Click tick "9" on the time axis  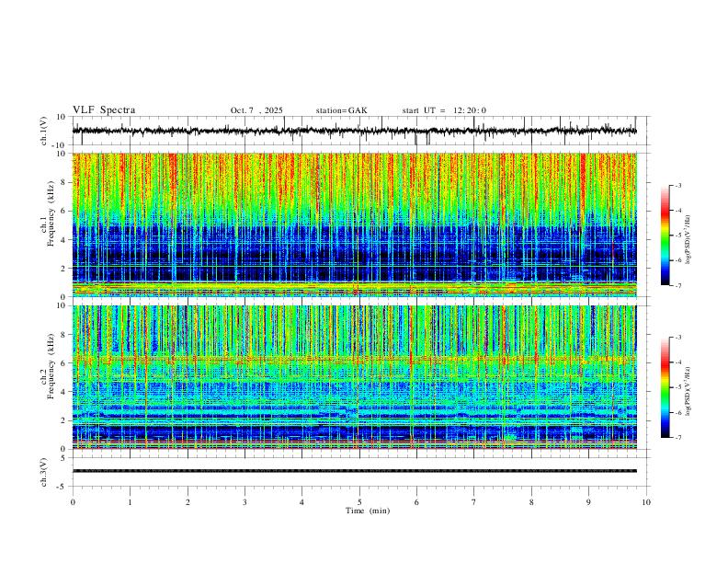click(x=588, y=502)
